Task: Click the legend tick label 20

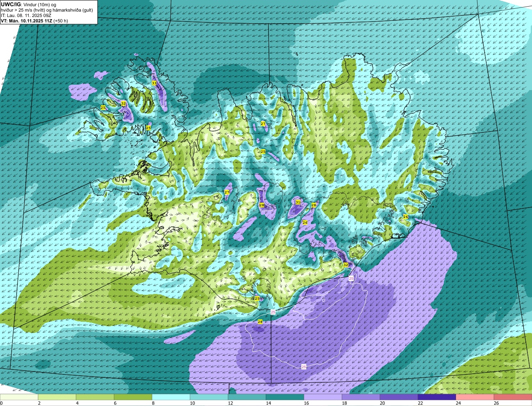Action: coord(382,403)
